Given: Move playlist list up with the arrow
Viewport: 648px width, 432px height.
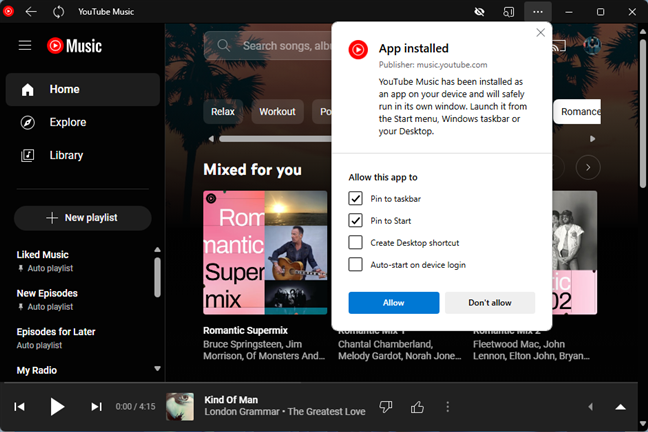Looking at the screenshot, I should [157, 250].
